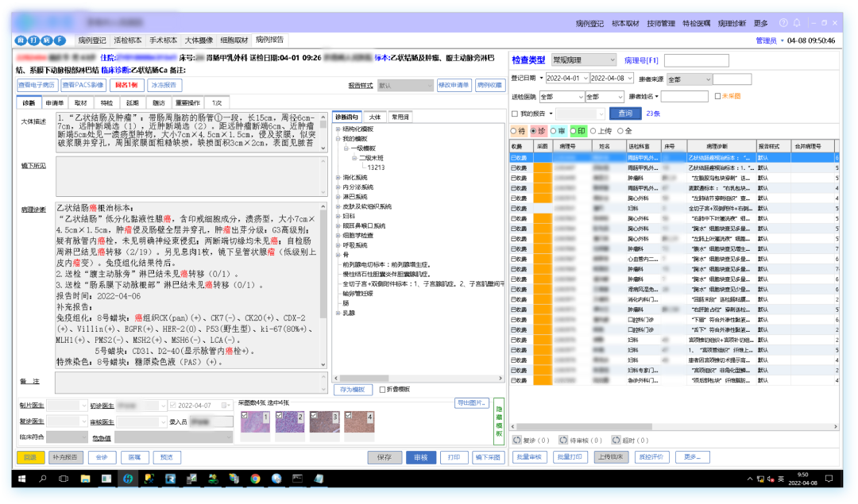Open the 患者来源 全部 dropdown

point(689,79)
